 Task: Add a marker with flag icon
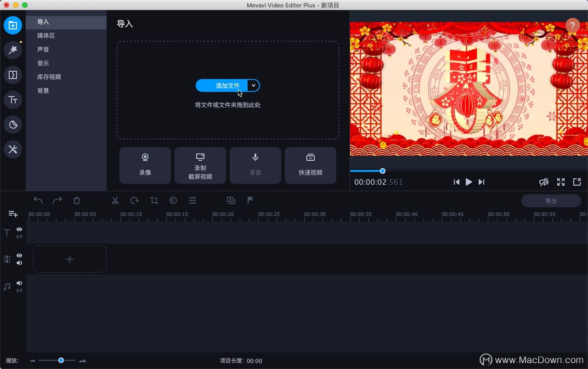pos(250,200)
